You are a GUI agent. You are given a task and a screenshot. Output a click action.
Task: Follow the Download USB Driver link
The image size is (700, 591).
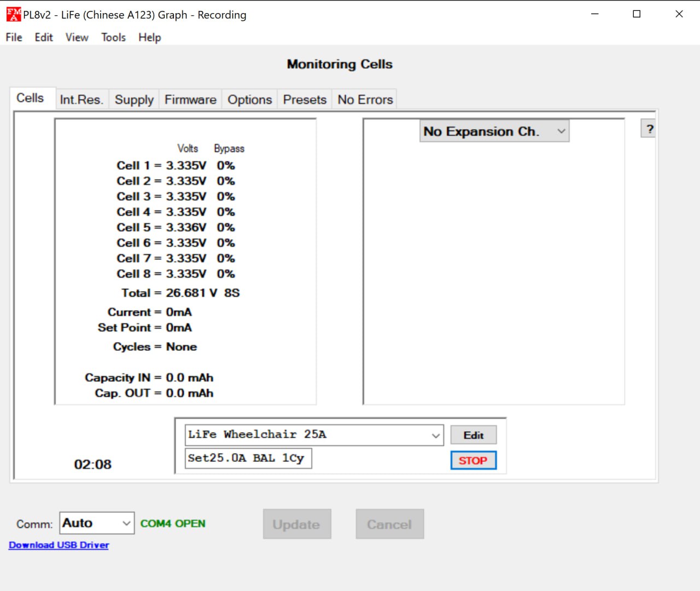click(x=59, y=545)
